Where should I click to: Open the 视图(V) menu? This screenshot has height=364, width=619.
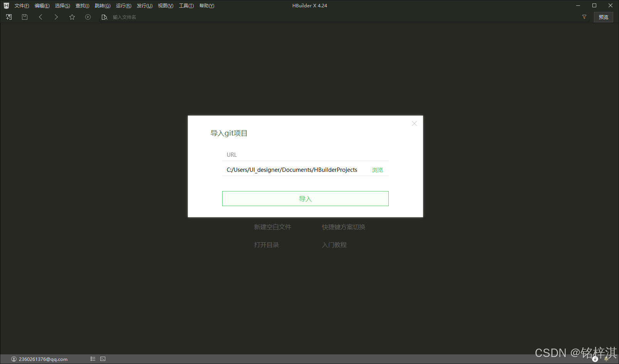click(165, 6)
